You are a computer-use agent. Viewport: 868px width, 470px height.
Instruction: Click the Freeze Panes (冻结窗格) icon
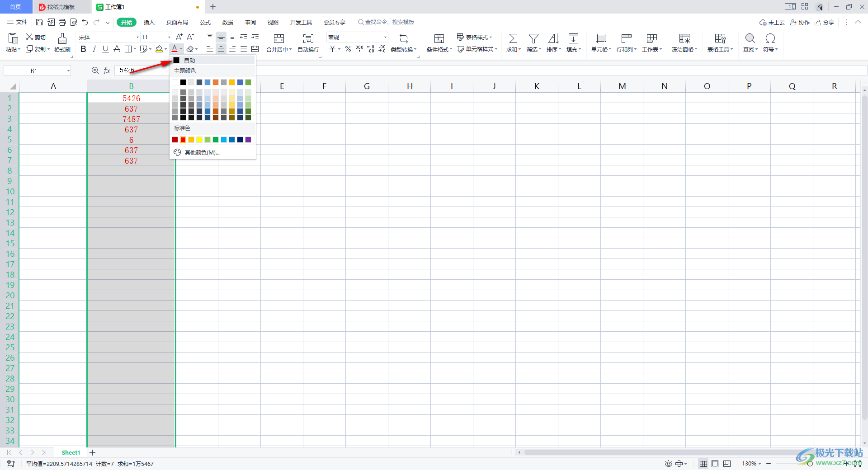click(x=684, y=38)
